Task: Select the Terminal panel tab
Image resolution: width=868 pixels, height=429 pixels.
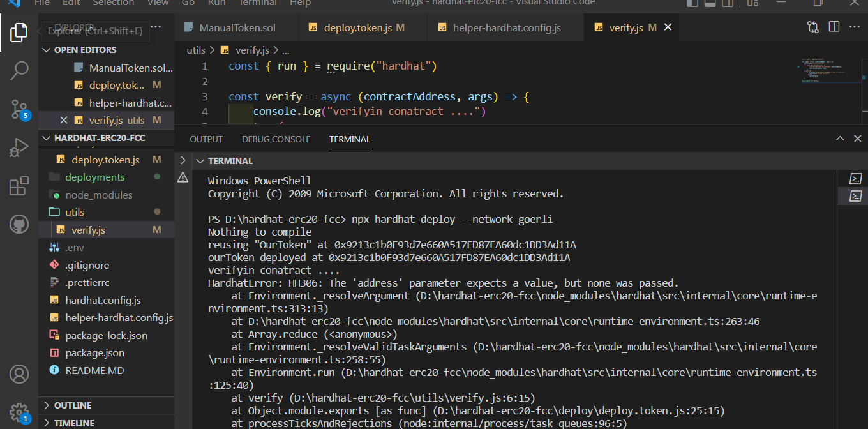Action: point(350,139)
